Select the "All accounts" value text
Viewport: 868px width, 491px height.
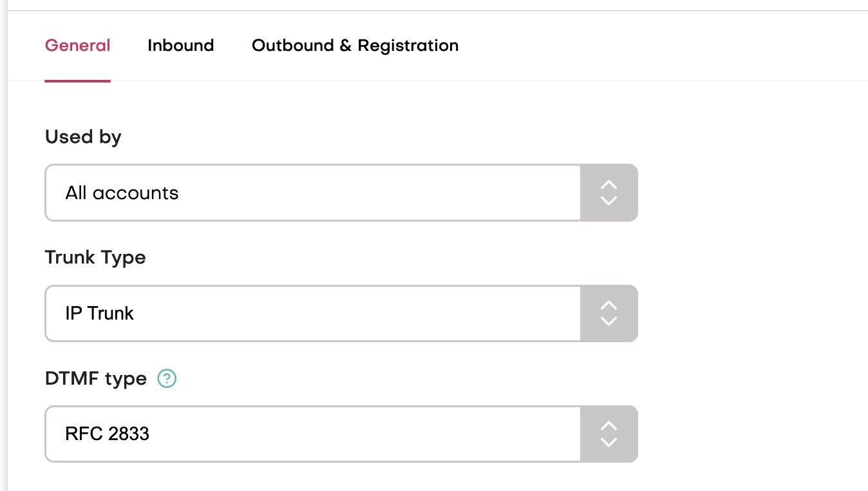coord(122,193)
